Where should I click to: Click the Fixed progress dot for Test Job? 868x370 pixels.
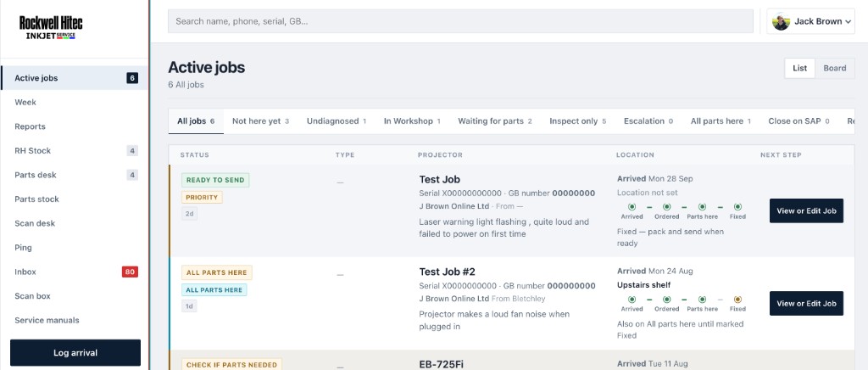point(737,206)
